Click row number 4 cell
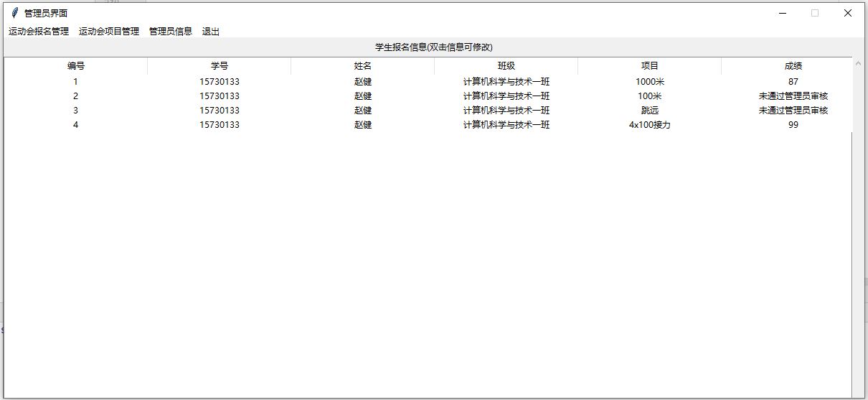868x400 pixels. (x=75, y=125)
